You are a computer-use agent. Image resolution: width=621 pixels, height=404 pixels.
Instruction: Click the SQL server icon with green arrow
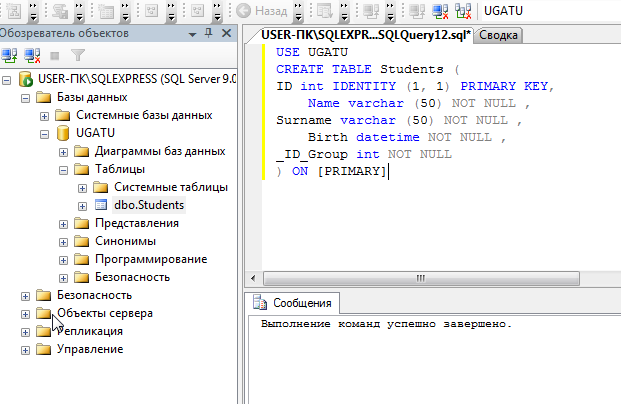pos(26,79)
